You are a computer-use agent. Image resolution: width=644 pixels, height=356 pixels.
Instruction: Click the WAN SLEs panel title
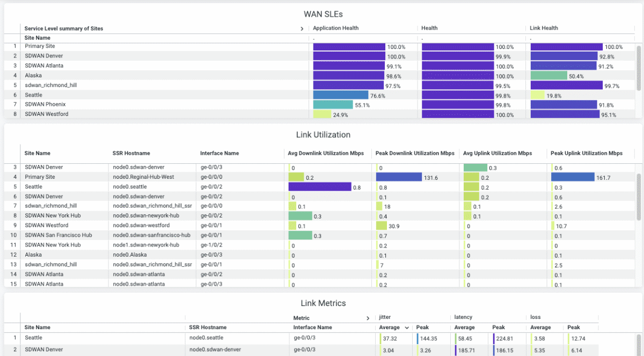point(323,14)
